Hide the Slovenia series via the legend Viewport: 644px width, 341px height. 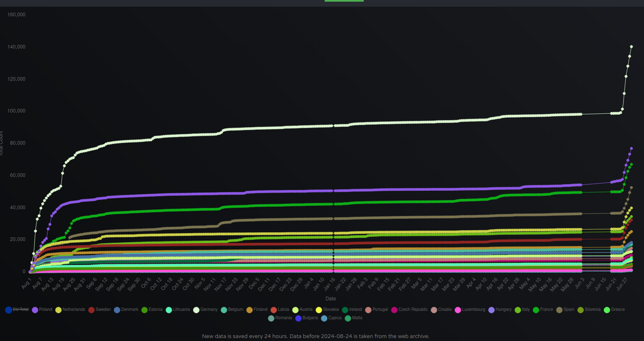coord(589,310)
